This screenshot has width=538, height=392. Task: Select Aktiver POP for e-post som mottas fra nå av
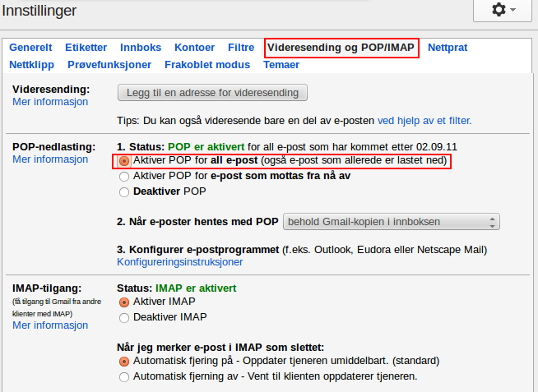click(124, 177)
